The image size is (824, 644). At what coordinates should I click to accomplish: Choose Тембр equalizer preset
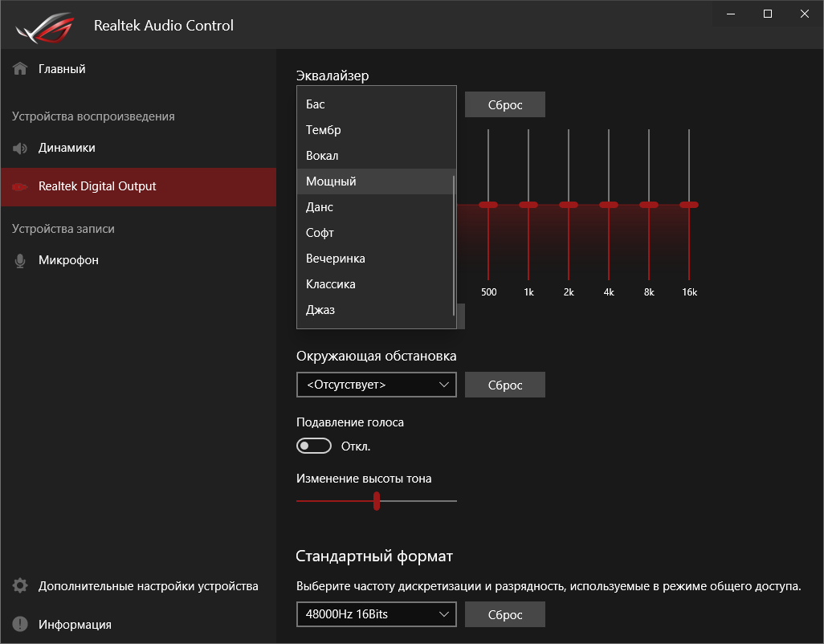pos(375,130)
